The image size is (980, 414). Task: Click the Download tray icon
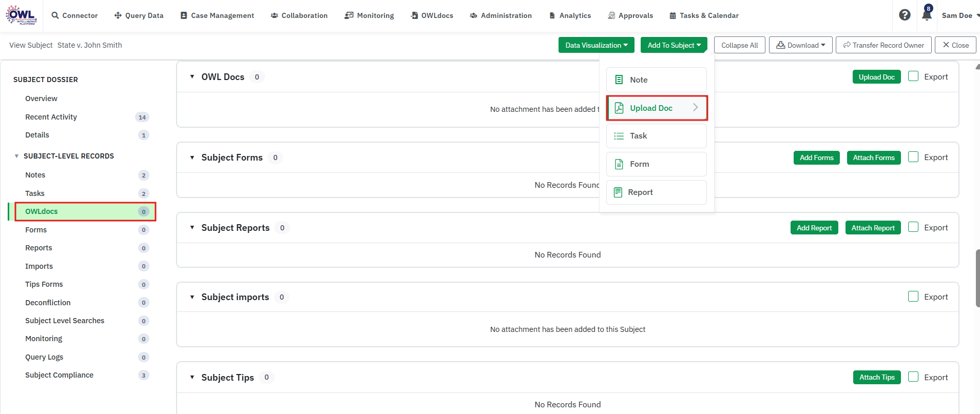pyautogui.click(x=780, y=45)
